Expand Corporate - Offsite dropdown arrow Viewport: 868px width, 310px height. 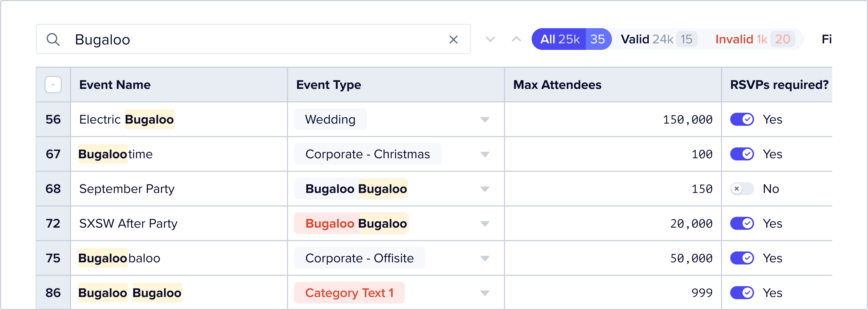pyautogui.click(x=484, y=258)
